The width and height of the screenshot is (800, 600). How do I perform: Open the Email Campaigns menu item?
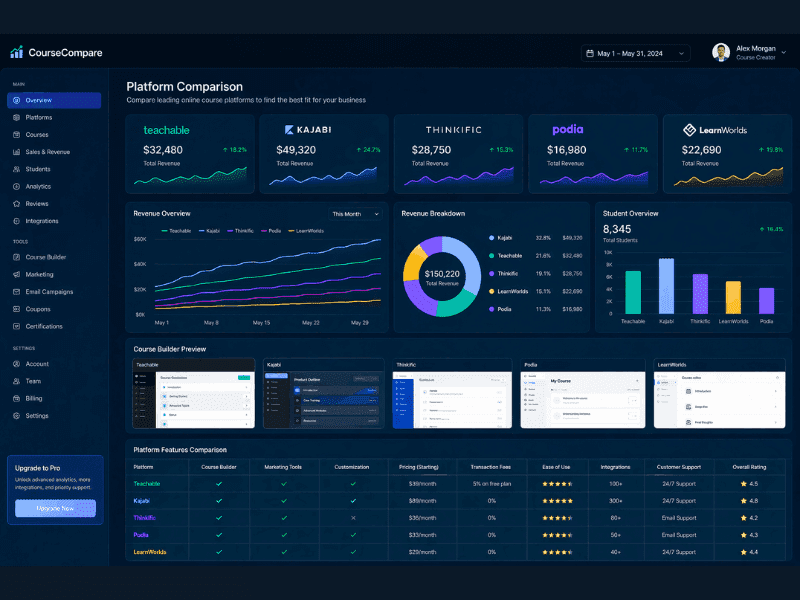[x=54, y=292]
